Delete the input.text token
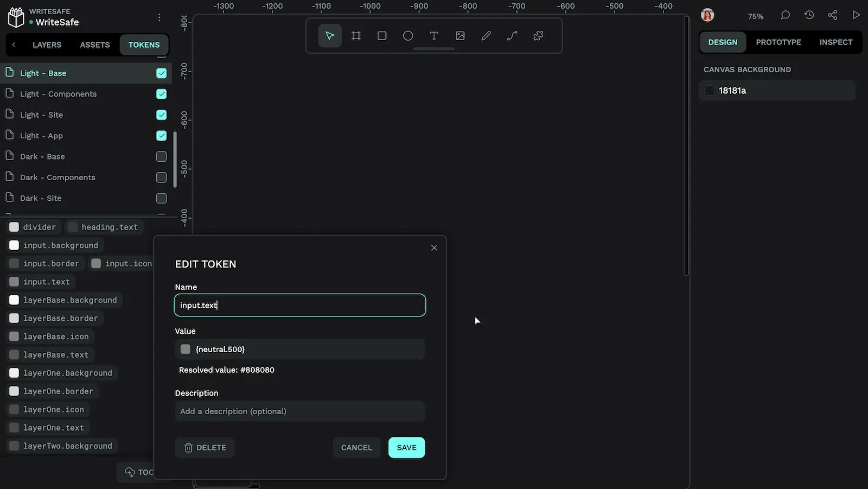 tap(205, 448)
